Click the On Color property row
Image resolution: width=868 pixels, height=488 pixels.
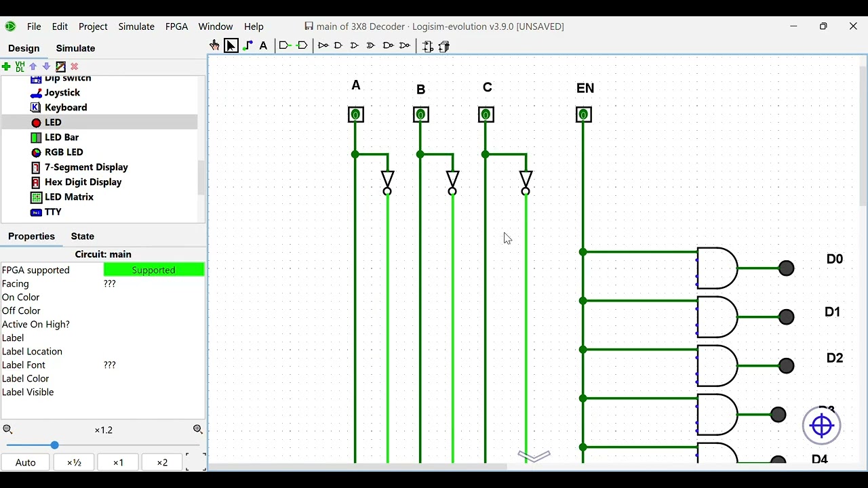103,297
